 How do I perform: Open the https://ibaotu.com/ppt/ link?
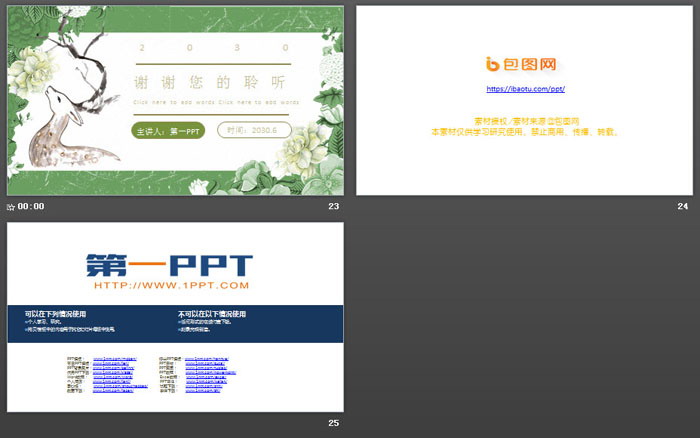522,89
